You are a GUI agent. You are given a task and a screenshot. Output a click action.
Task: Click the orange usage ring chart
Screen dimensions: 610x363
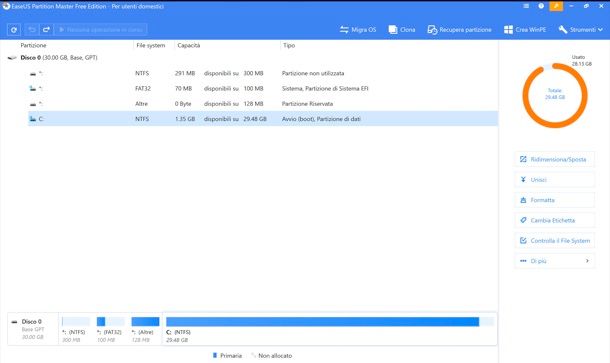click(x=555, y=95)
